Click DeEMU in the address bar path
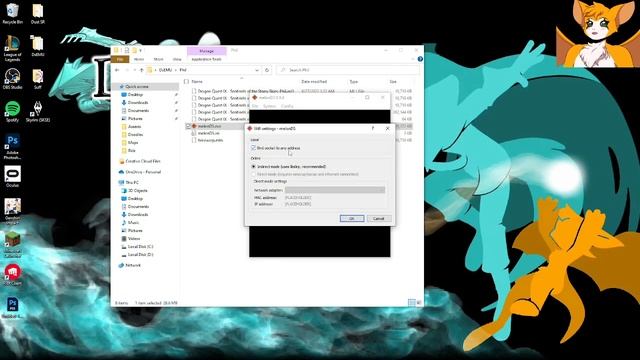The image size is (640, 360). point(165,70)
